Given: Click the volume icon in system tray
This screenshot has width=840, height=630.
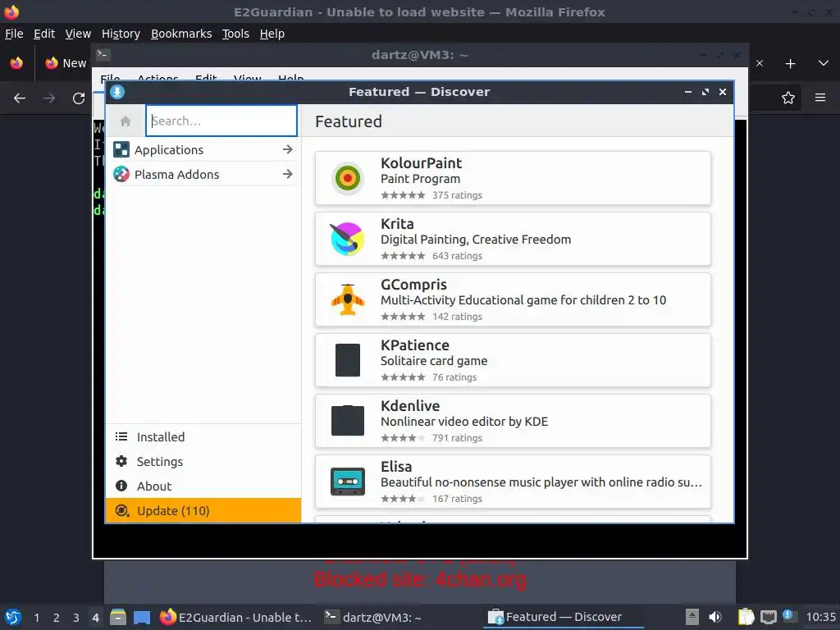Looking at the screenshot, I should click(x=715, y=617).
